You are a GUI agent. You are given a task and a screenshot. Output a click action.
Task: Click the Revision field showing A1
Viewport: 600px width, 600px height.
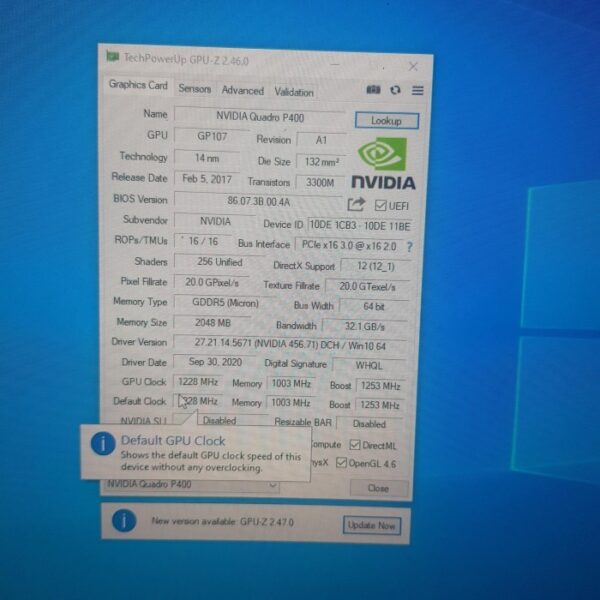point(321,140)
